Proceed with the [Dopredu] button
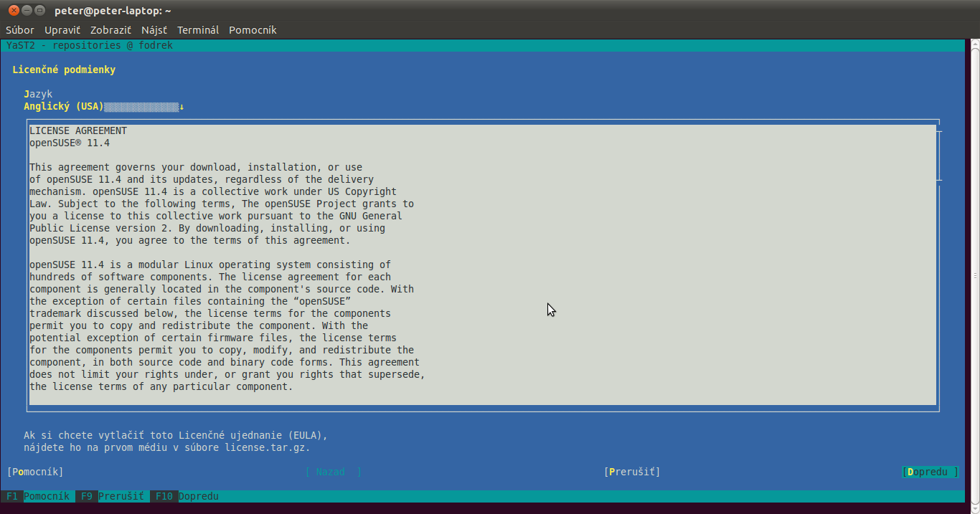 point(930,472)
